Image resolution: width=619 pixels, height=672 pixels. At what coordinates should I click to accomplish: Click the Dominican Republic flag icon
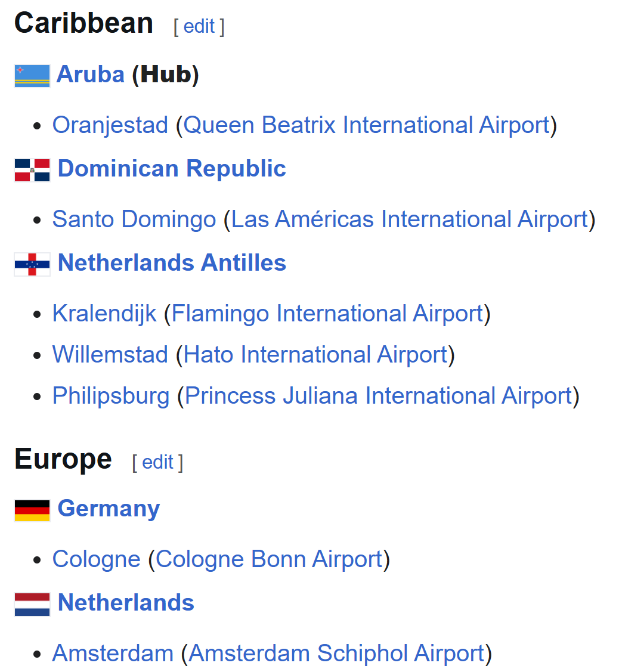pos(32,170)
